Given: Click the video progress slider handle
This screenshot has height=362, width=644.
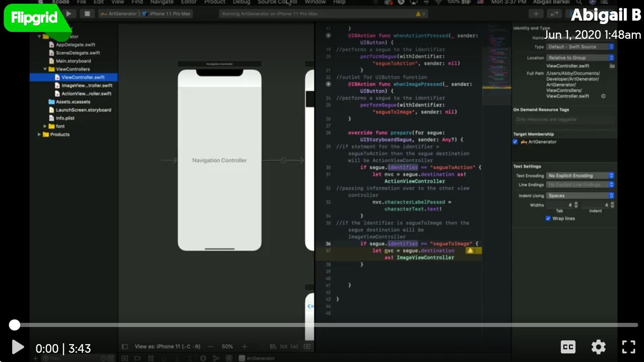Looking at the screenshot, I should [x=14, y=325].
